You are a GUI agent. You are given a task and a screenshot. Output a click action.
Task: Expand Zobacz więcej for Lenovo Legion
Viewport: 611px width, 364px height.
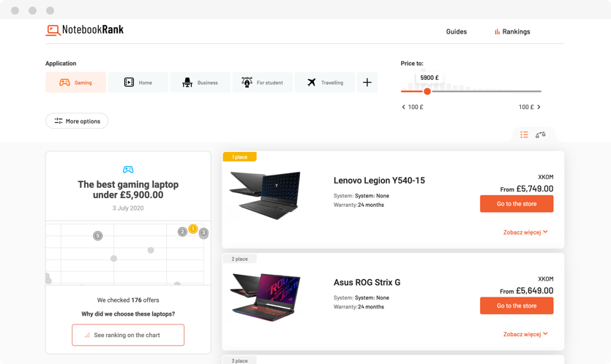pyautogui.click(x=525, y=232)
